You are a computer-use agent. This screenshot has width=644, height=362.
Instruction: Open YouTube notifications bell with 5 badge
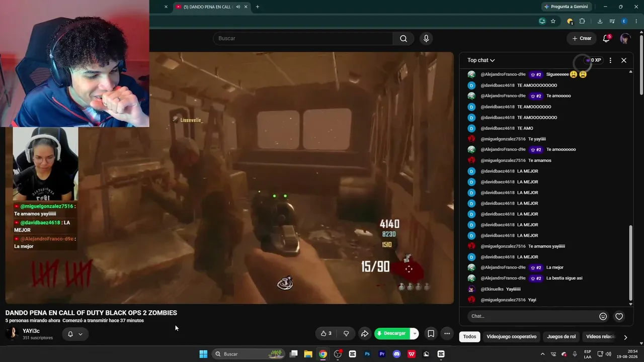coord(607,39)
